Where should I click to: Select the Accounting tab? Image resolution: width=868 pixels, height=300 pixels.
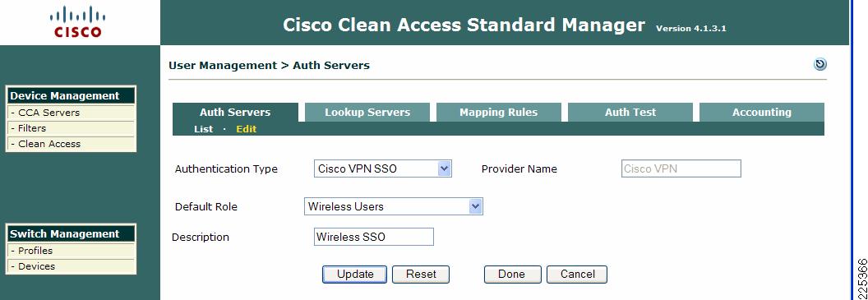pyautogui.click(x=762, y=113)
